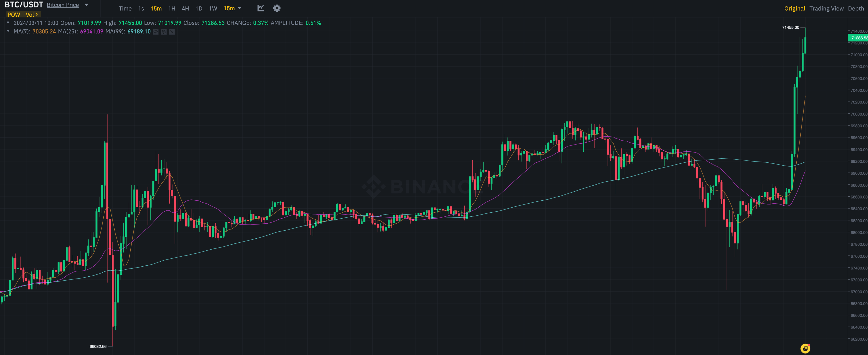Image resolution: width=868 pixels, height=355 pixels.
Task: Click the CHANGE value 0.37%
Action: coord(261,23)
